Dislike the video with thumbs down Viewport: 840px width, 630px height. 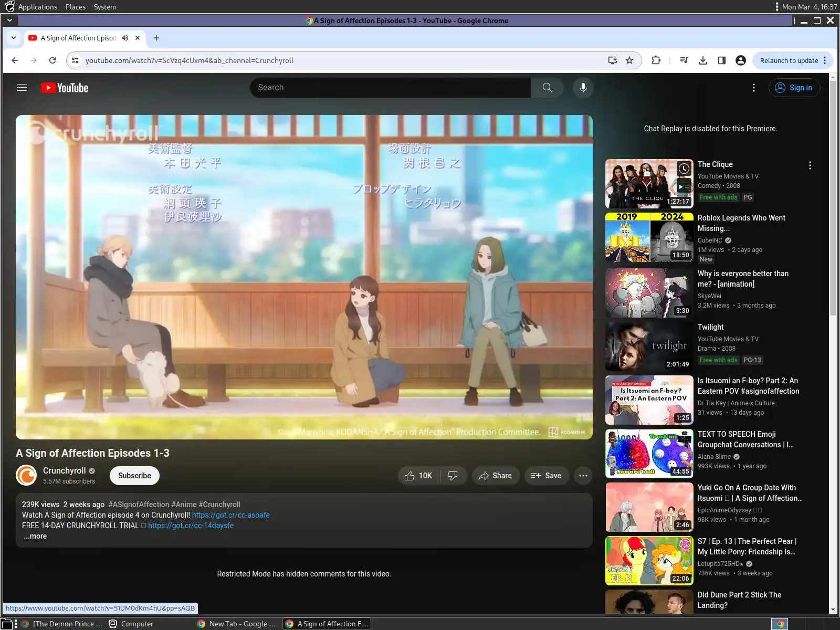pos(453,476)
